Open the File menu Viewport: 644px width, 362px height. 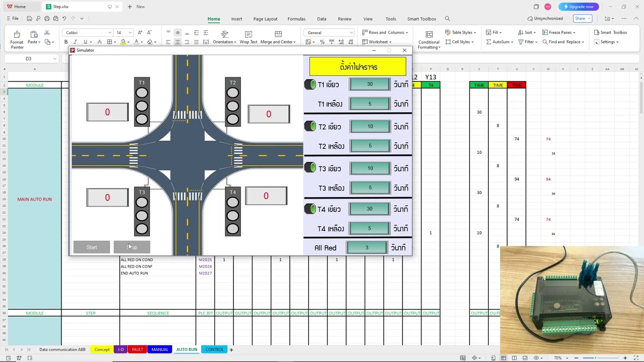(x=13, y=19)
